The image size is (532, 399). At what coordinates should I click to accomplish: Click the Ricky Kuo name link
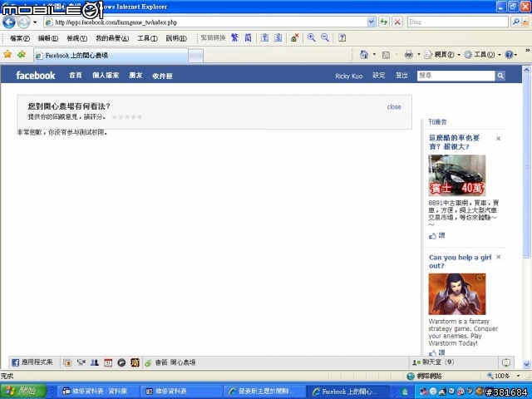point(349,76)
